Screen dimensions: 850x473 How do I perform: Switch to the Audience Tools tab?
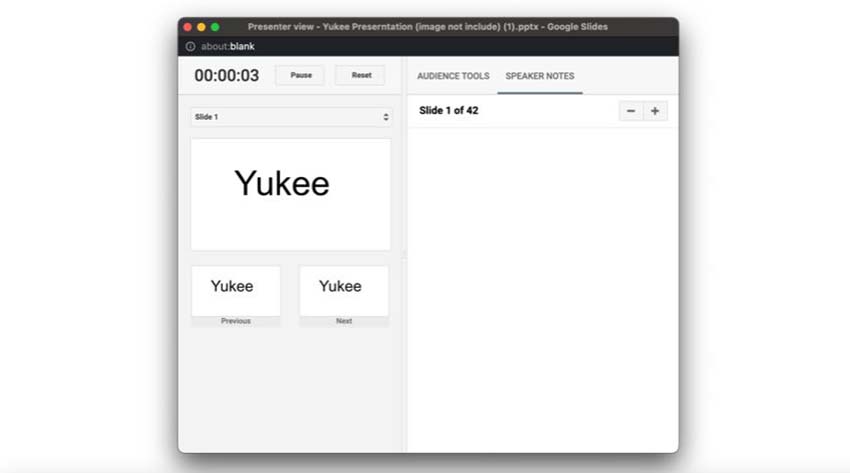(x=453, y=76)
